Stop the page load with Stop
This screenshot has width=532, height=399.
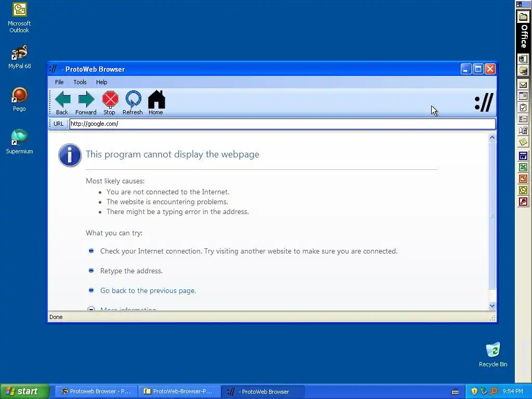(x=110, y=103)
